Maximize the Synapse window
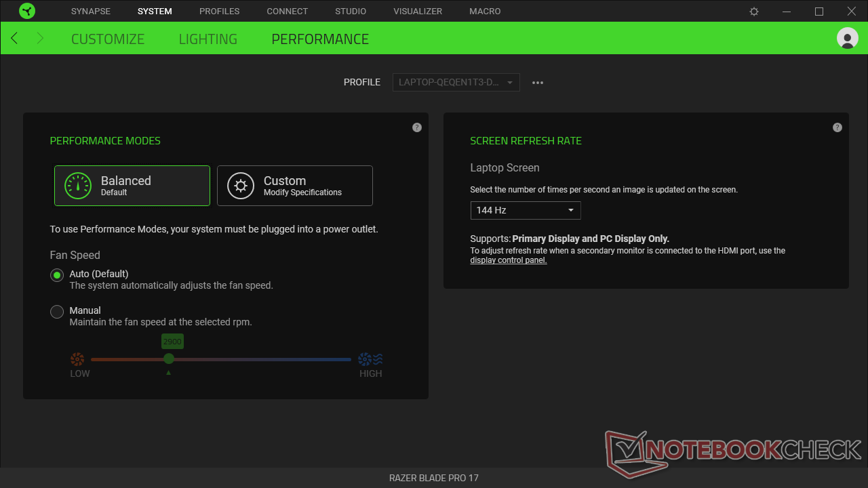Viewport: 868px width, 488px height. coord(819,12)
